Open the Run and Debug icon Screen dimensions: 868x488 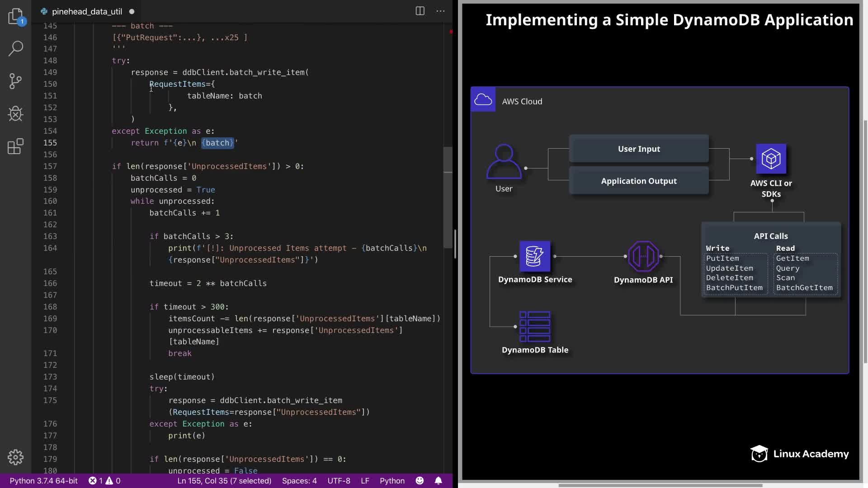pyautogui.click(x=16, y=114)
